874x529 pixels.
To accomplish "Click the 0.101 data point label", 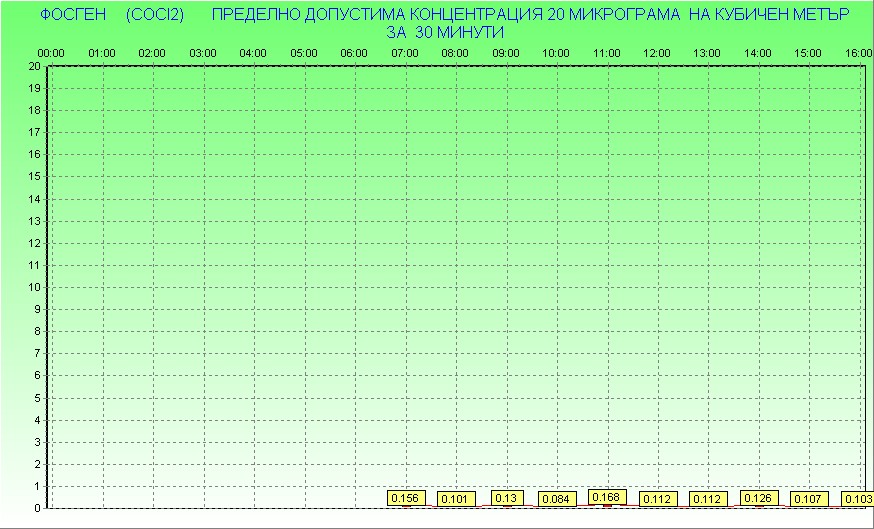I will 455,499.
